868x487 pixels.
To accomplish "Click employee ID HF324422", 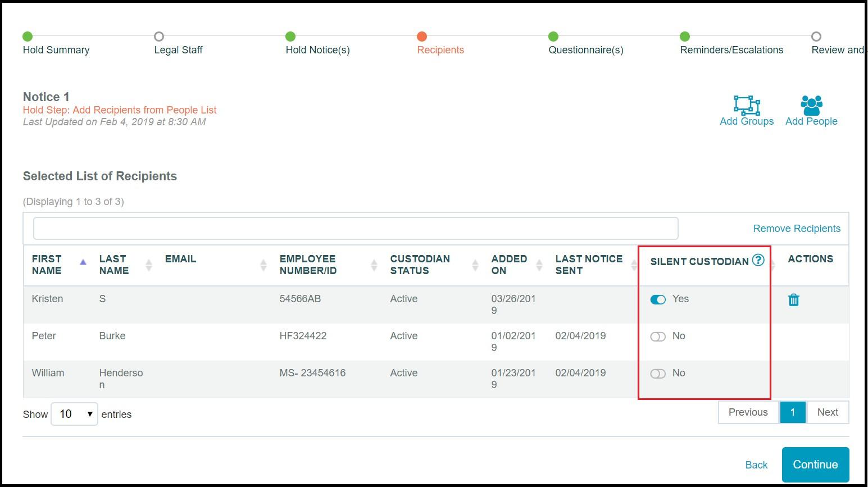I will 303,336.
